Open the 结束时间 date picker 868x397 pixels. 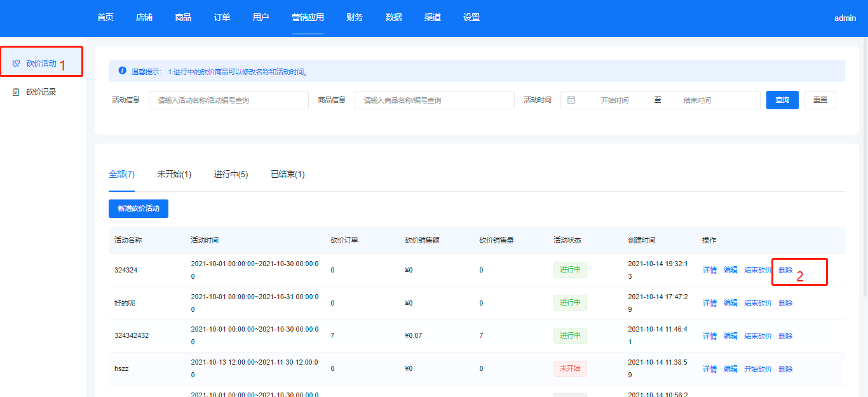[x=697, y=100]
